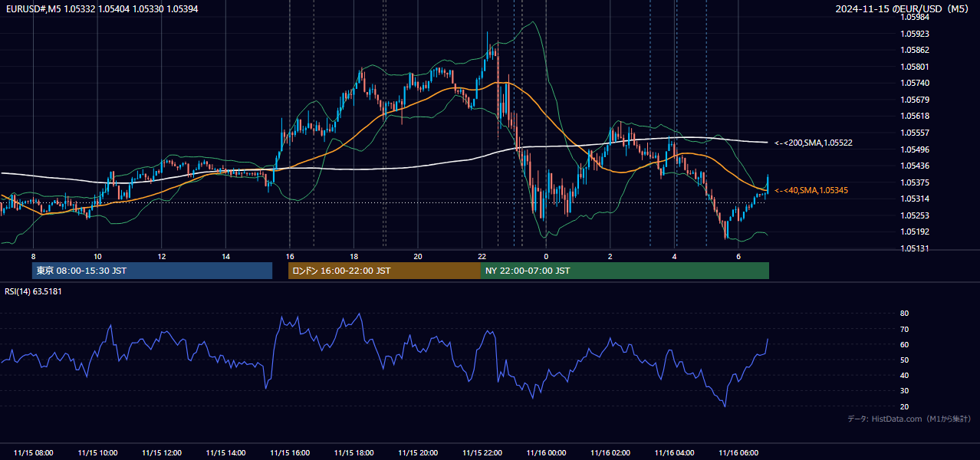Viewport: 980px width, 460px height.
Task: Click the RSI 40 level label
Action: [904, 375]
